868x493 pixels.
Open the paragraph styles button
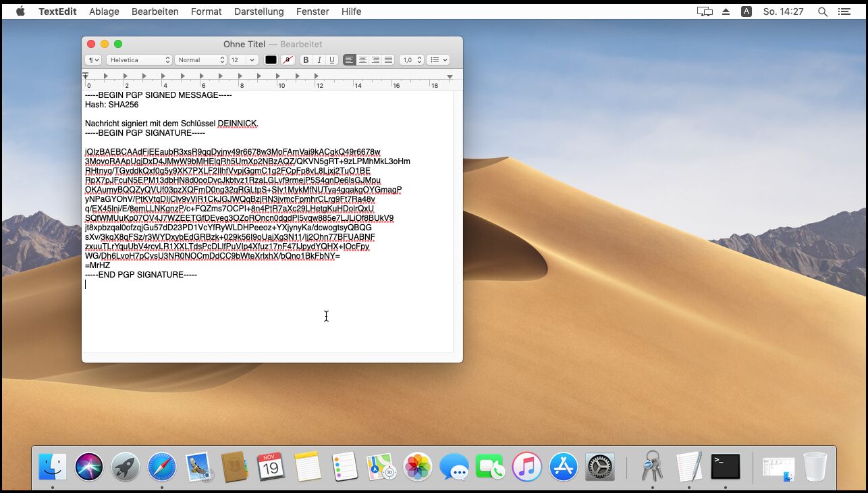(x=93, y=60)
